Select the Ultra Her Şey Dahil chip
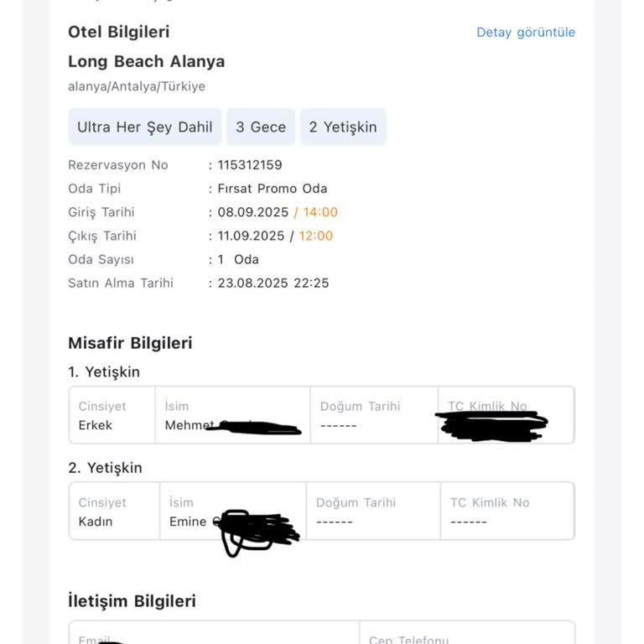The height and width of the screenshot is (644, 644). 145,127
